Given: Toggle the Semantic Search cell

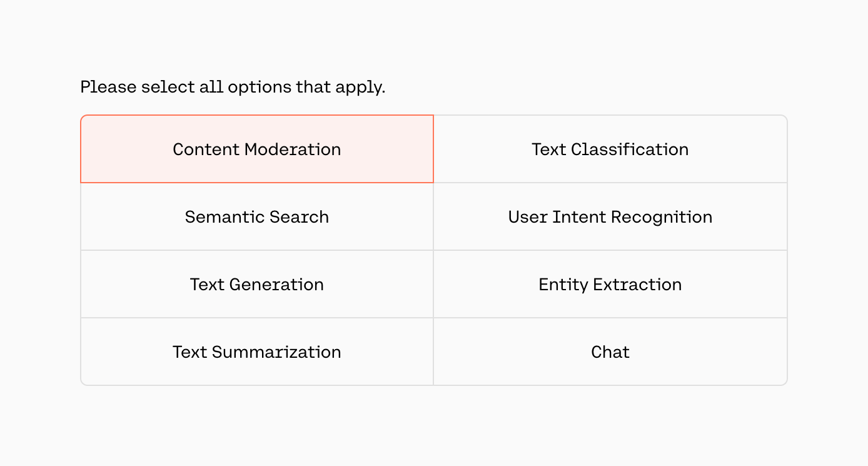Looking at the screenshot, I should click(257, 217).
